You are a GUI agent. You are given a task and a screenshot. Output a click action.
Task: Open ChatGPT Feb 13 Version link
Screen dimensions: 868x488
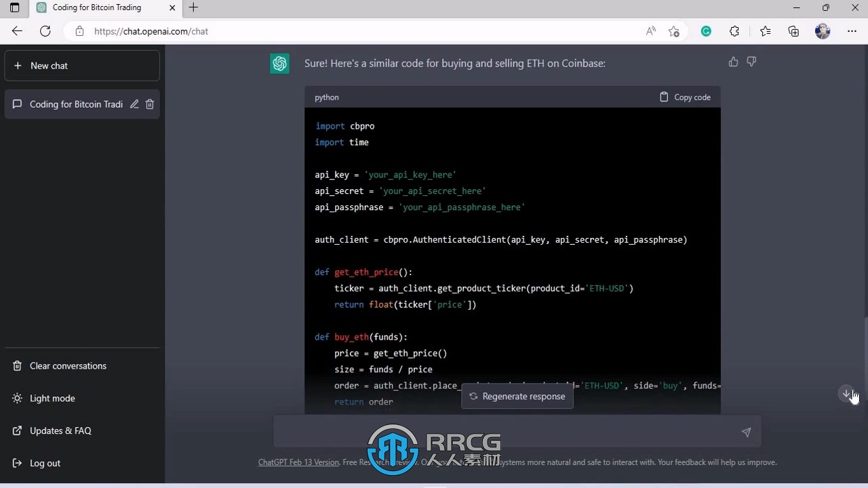pos(298,462)
